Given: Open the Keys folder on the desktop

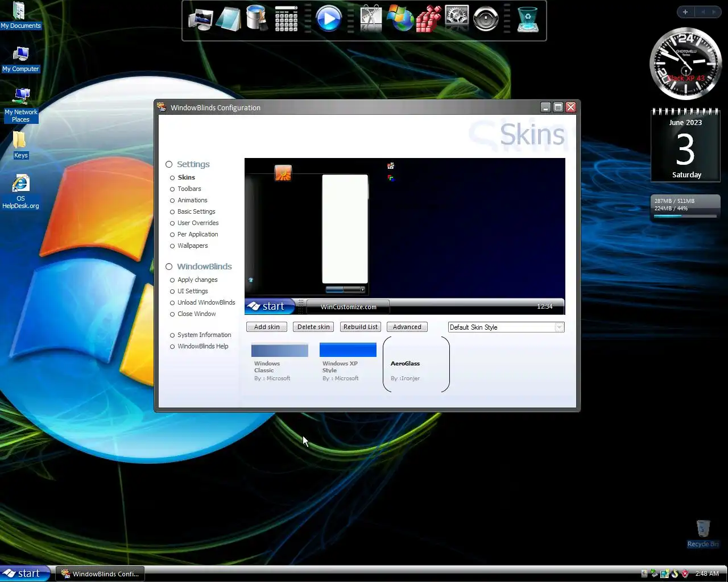Looking at the screenshot, I should coord(20,145).
